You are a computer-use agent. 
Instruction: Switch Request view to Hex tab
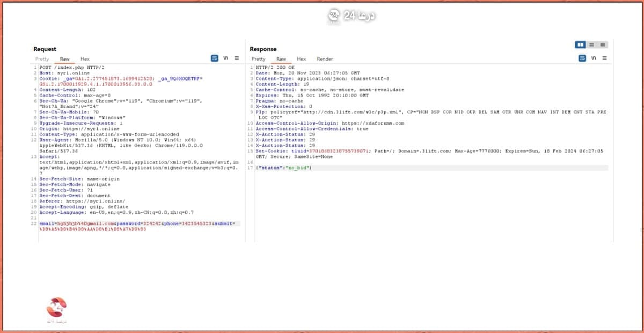click(x=85, y=59)
